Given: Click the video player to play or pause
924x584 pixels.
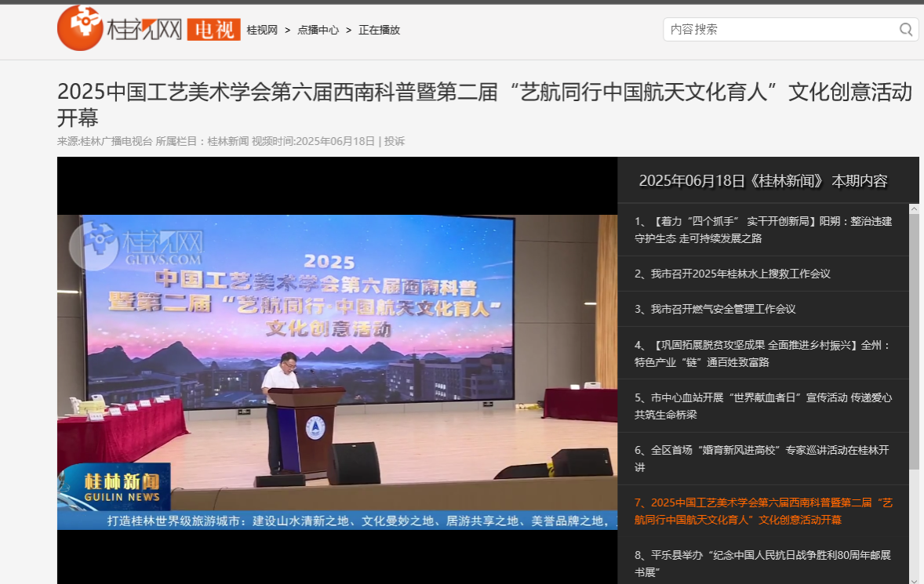Looking at the screenshot, I should click(x=337, y=368).
